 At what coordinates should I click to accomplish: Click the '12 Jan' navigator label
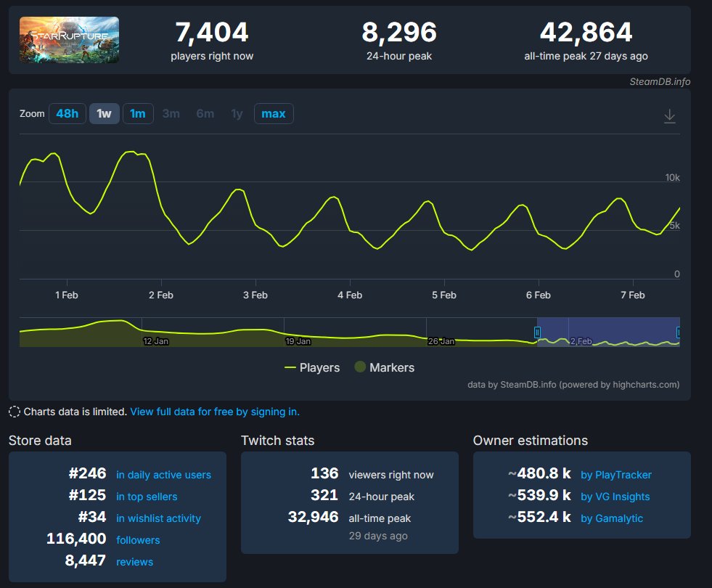tap(156, 341)
